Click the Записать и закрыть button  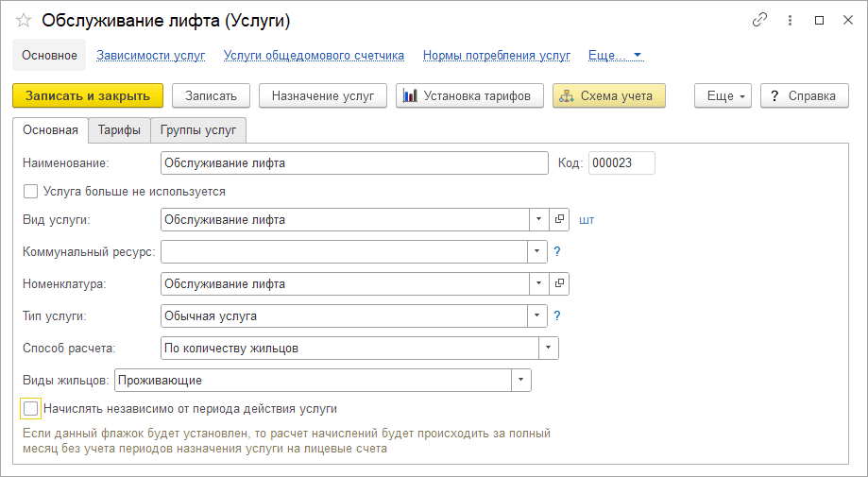click(x=88, y=95)
